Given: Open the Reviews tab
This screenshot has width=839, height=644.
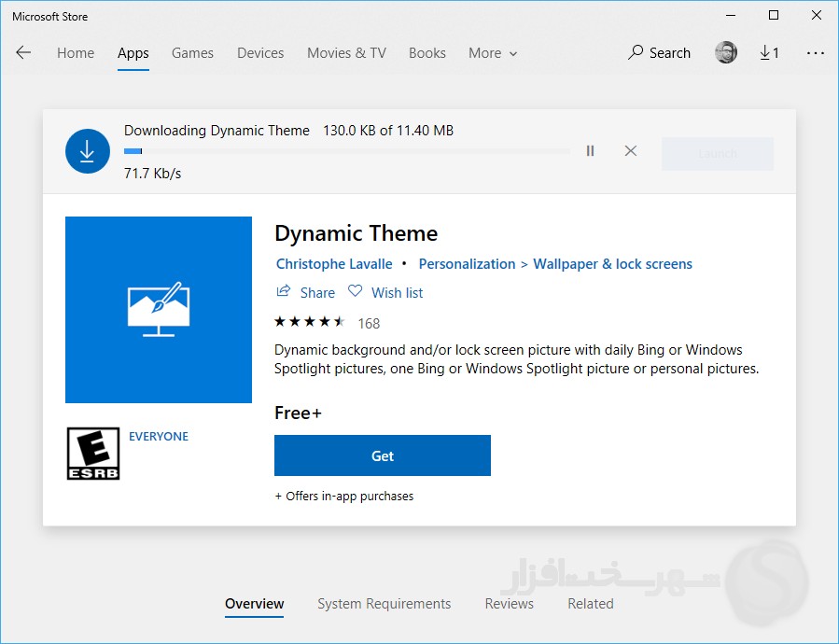Looking at the screenshot, I should 509,604.
